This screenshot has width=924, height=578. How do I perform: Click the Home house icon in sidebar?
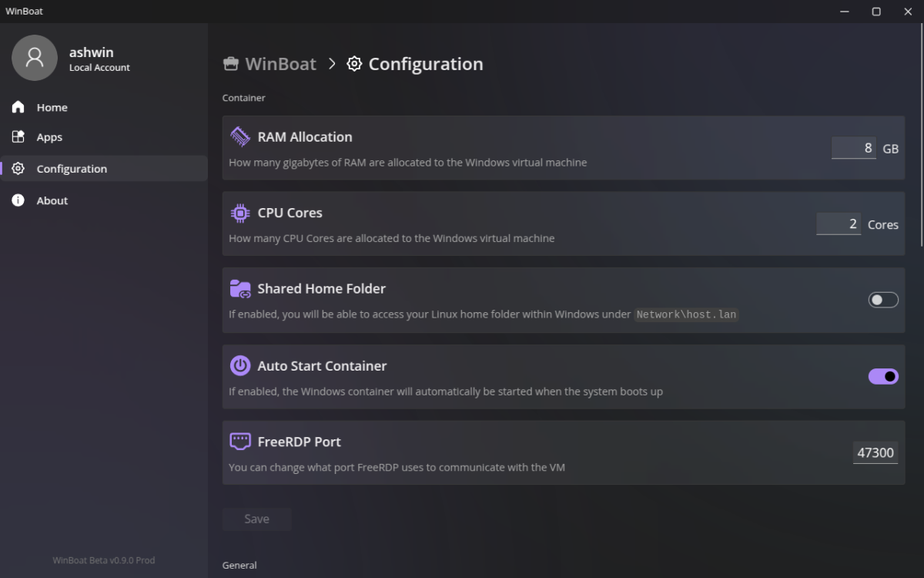coord(17,106)
